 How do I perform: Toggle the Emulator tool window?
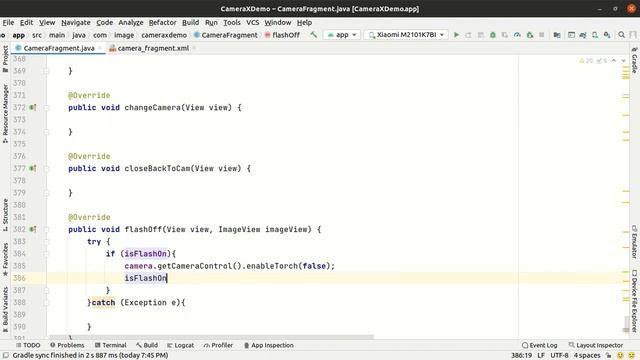click(634, 242)
